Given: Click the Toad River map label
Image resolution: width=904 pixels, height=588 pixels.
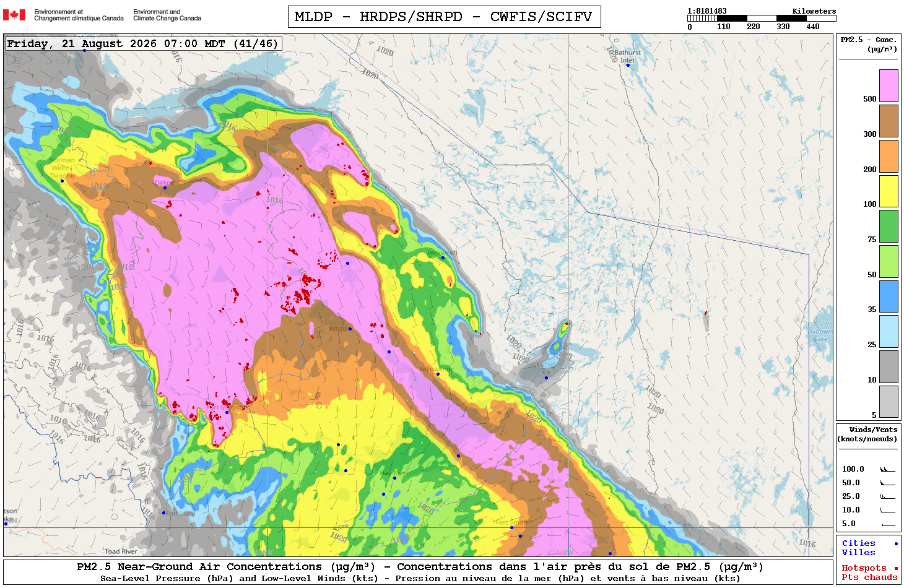Looking at the screenshot, I should [x=121, y=551].
